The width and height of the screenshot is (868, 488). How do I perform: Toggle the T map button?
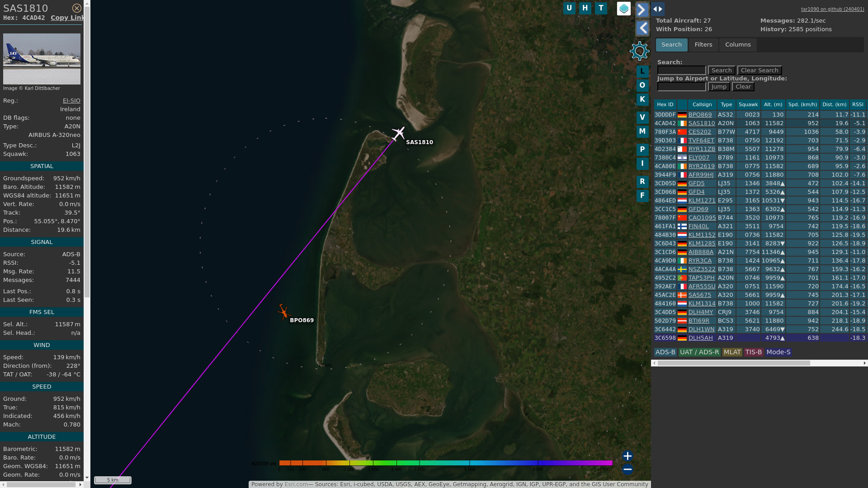pyautogui.click(x=601, y=8)
